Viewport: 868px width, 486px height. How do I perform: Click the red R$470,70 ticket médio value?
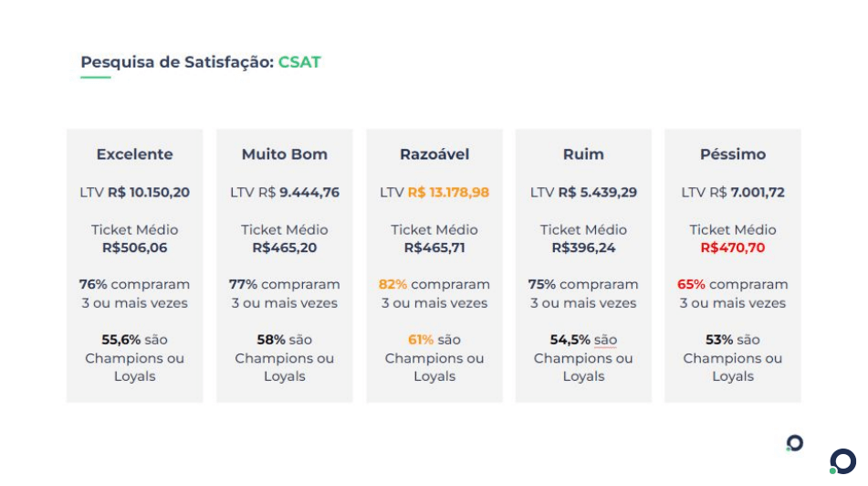pos(733,248)
